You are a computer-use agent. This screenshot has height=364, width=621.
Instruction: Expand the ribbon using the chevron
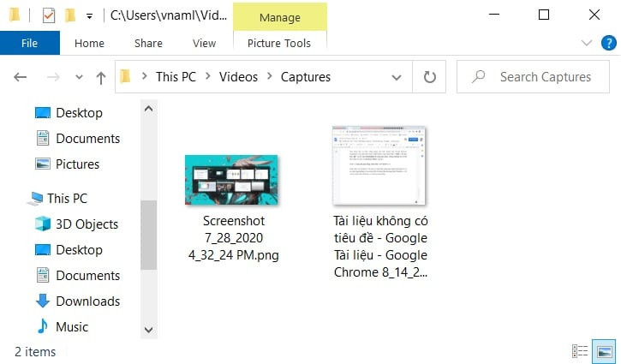point(587,43)
